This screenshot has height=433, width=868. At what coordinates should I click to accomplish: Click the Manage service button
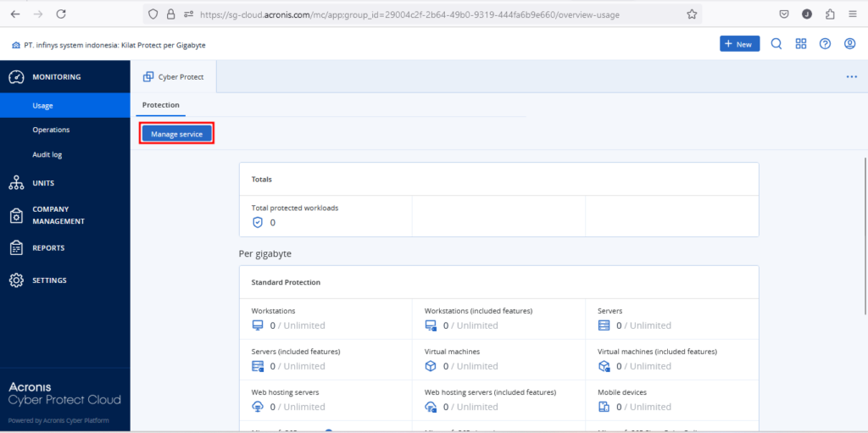176,134
